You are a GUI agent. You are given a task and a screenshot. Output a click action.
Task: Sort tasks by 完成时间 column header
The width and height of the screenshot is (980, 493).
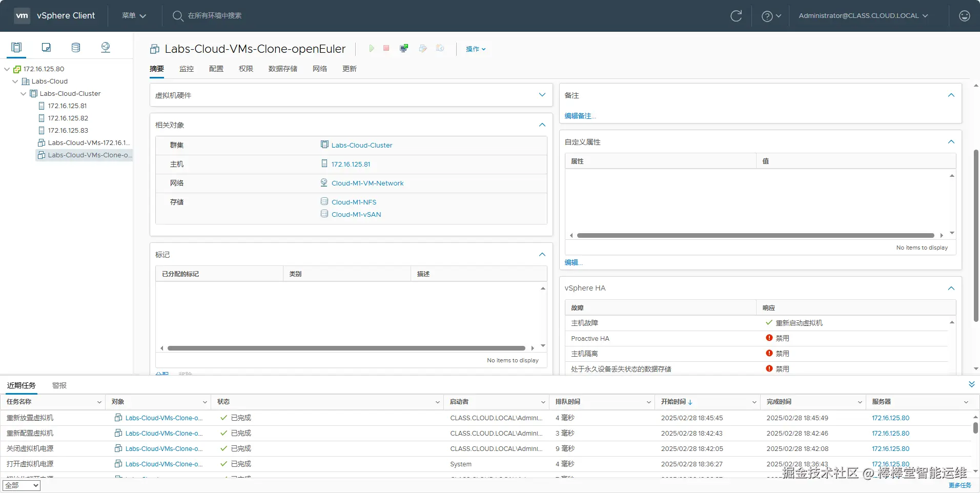(779, 402)
